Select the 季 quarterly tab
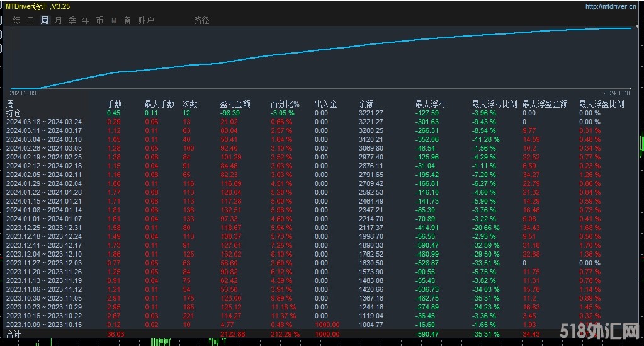644x346 pixels. 72,20
